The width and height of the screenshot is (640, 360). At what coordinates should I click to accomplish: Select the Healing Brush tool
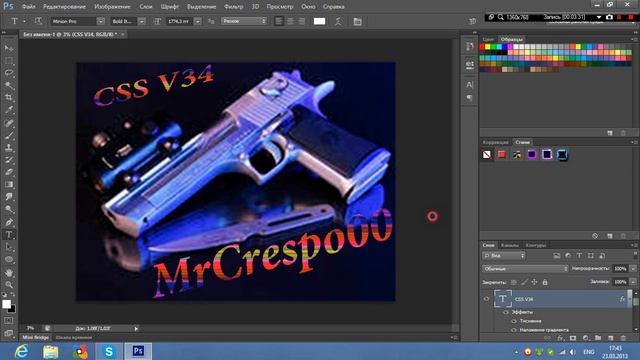click(x=9, y=123)
